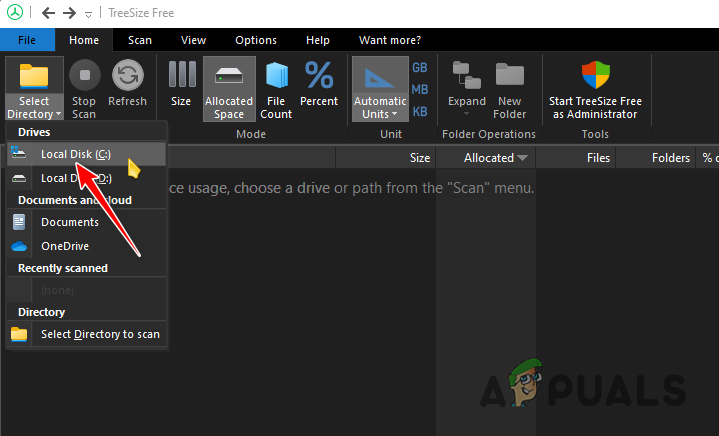The width and height of the screenshot is (719, 436).
Task: Open the Help ribbon tab
Action: click(x=318, y=40)
